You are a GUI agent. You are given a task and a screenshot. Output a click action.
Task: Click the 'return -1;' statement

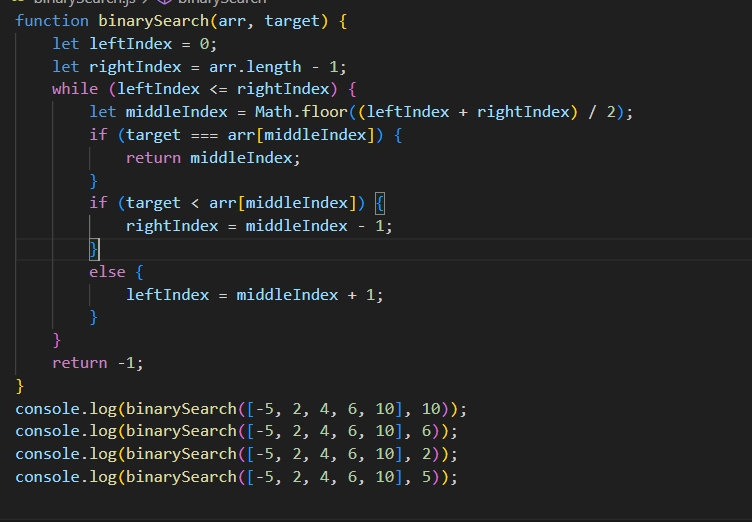(x=97, y=363)
